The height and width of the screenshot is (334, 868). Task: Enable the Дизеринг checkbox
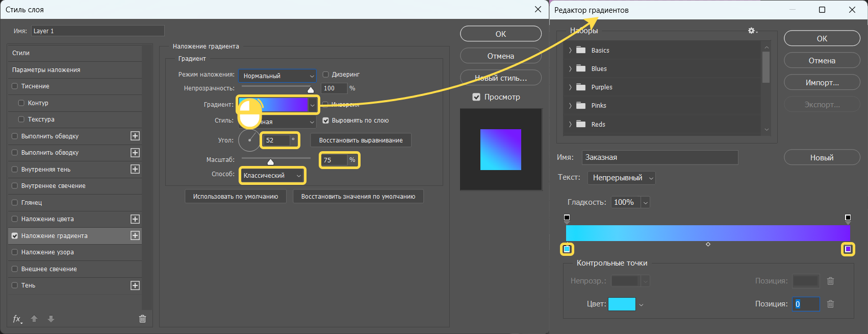325,75
